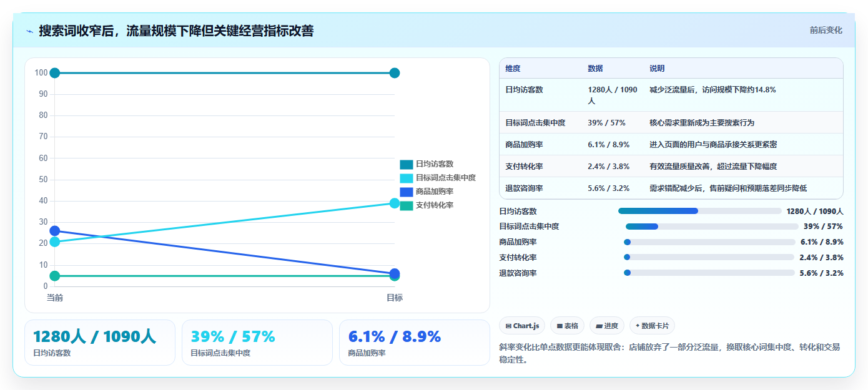
Task: Toggle 商品加购率 series in chart legend
Action: [x=427, y=192]
